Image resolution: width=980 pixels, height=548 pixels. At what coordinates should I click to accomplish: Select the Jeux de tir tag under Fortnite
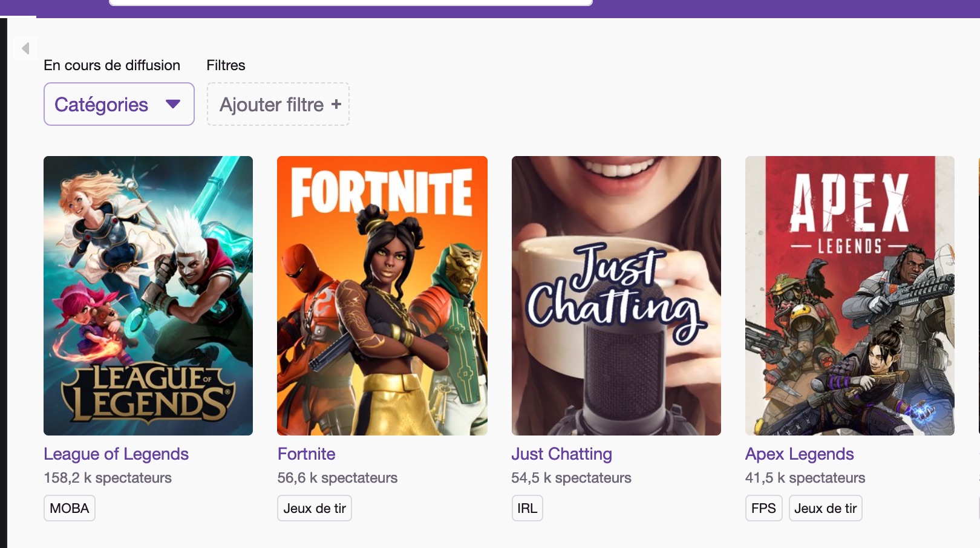[315, 508]
